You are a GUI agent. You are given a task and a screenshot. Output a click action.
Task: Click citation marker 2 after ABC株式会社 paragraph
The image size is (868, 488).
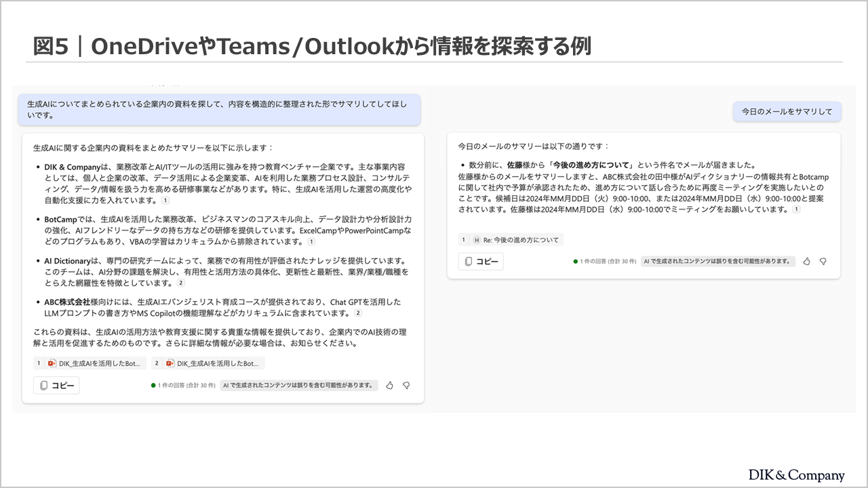tap(358, 313)
